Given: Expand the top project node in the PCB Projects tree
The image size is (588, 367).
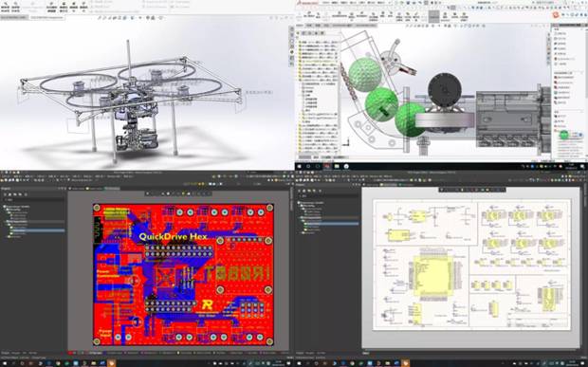Looking at the screenshot, I should point(5,207).
